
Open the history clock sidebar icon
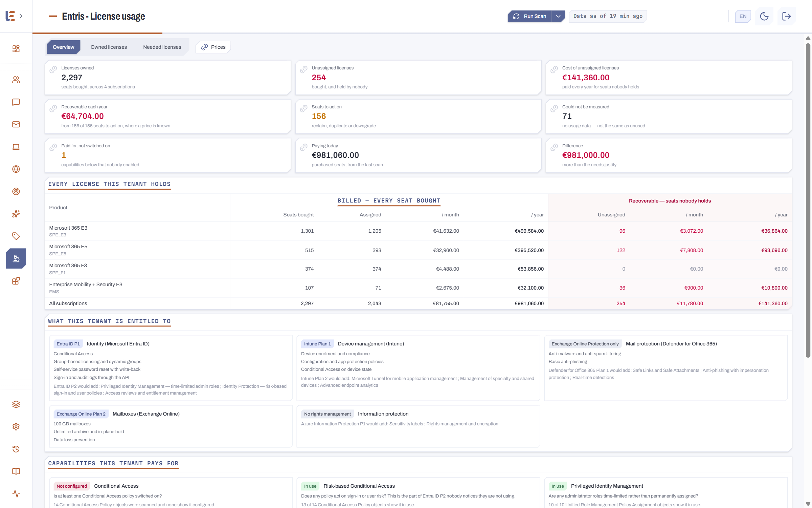[16, 449]
